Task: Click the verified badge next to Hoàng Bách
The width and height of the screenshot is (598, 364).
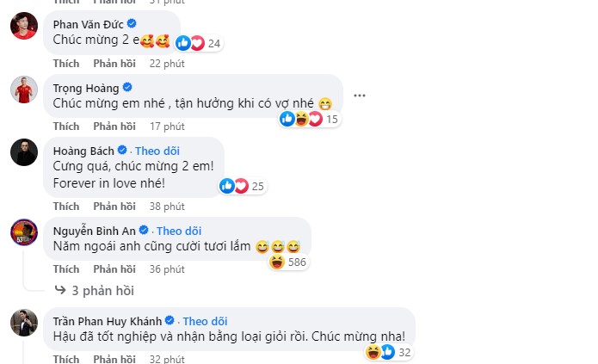Action: pos(122,150)
